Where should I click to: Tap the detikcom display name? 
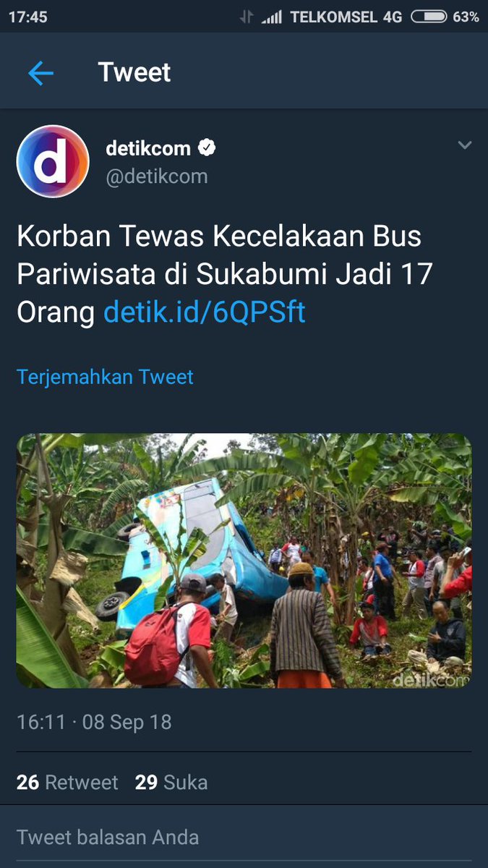click(x=148, y=148)
